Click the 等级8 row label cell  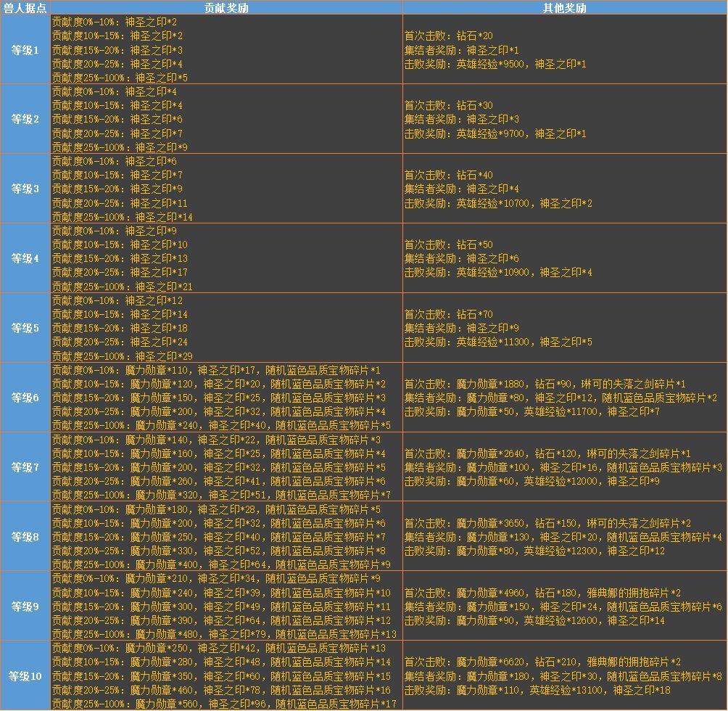pyautogui.click(x=25, y=537)
